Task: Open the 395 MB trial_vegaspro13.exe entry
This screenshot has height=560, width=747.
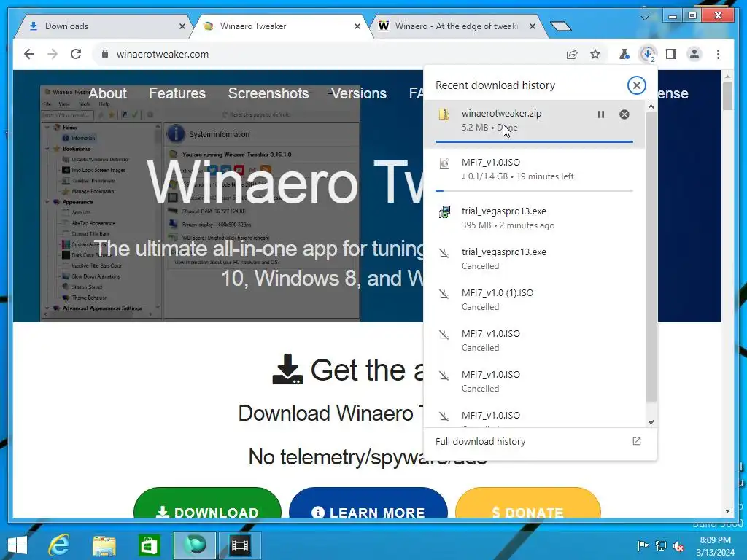Action: [534, 217]
